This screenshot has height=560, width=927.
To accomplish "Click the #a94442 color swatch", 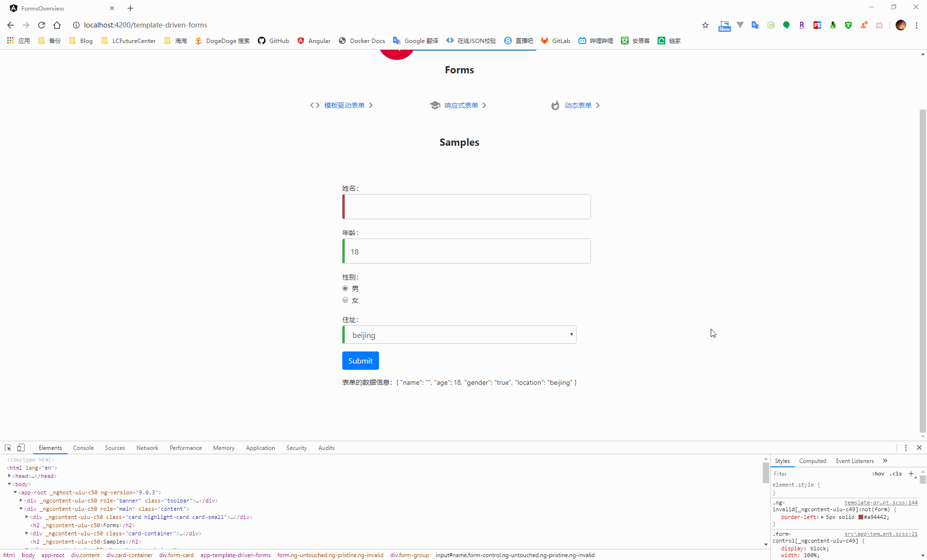I will coord(860,517).
